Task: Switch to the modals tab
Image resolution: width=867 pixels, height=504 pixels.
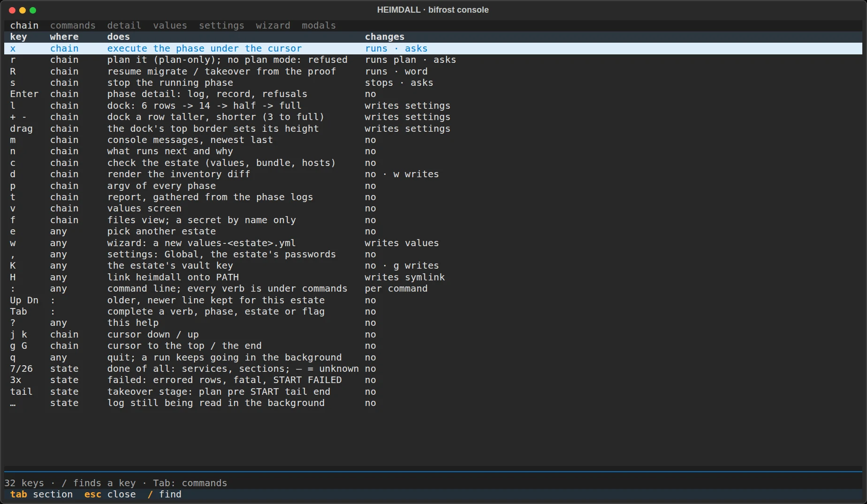Action: (319, 25)
